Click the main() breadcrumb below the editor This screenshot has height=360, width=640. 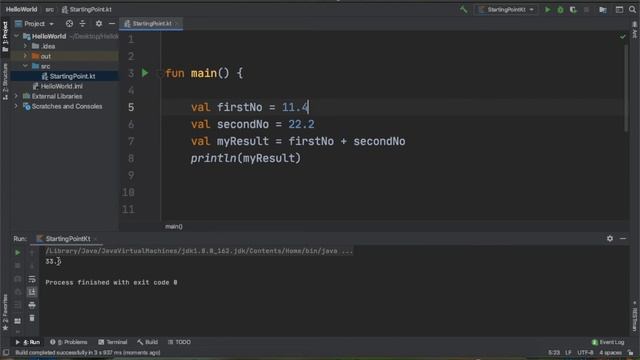[x=174, y=227]
